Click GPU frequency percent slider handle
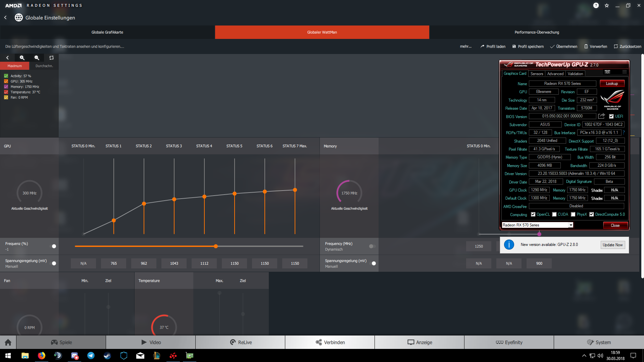Viewport: 644px width, 362px height. click(x=216, y=246)
